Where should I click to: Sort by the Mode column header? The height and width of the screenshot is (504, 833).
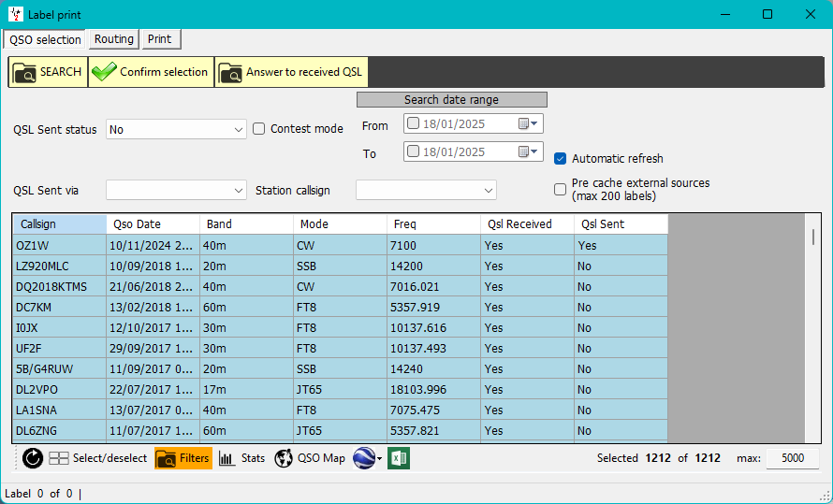point(340,223)
